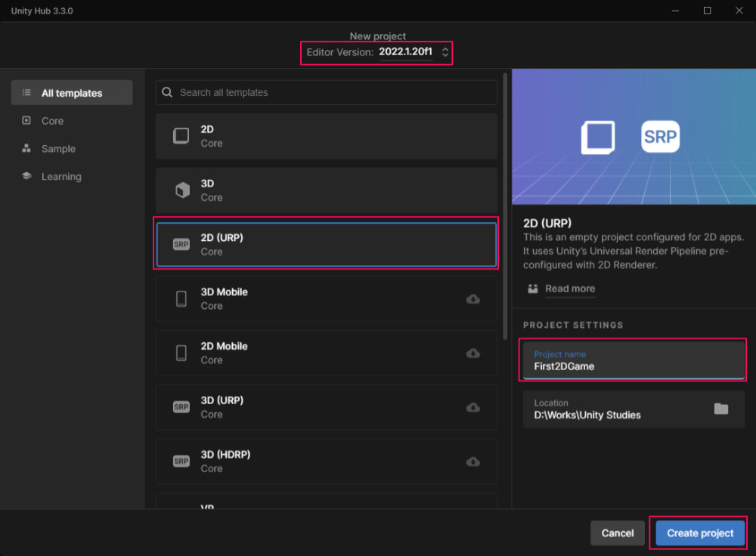Choose the 2D (URP) template
The width and height of the screenshot is (756, 556).
[x=327, y=245]
